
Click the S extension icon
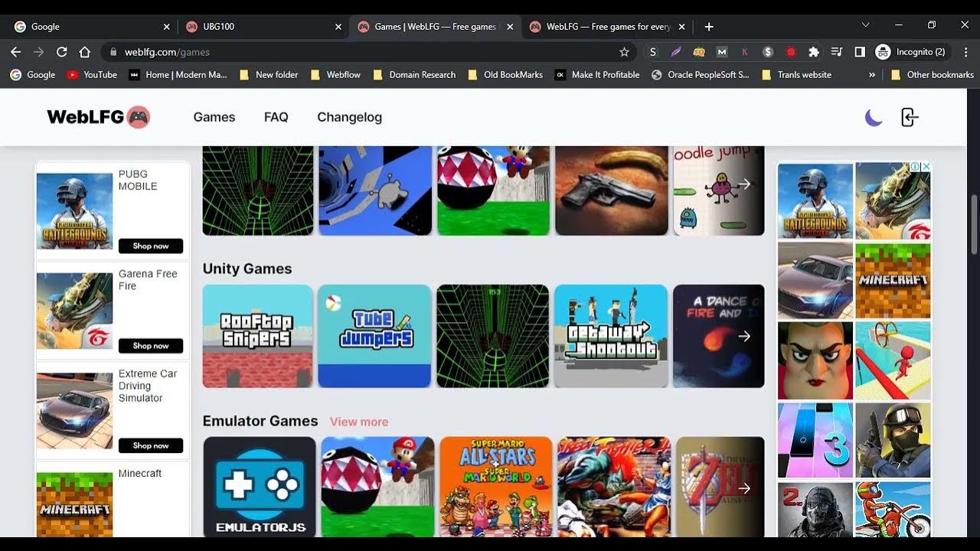652,52
